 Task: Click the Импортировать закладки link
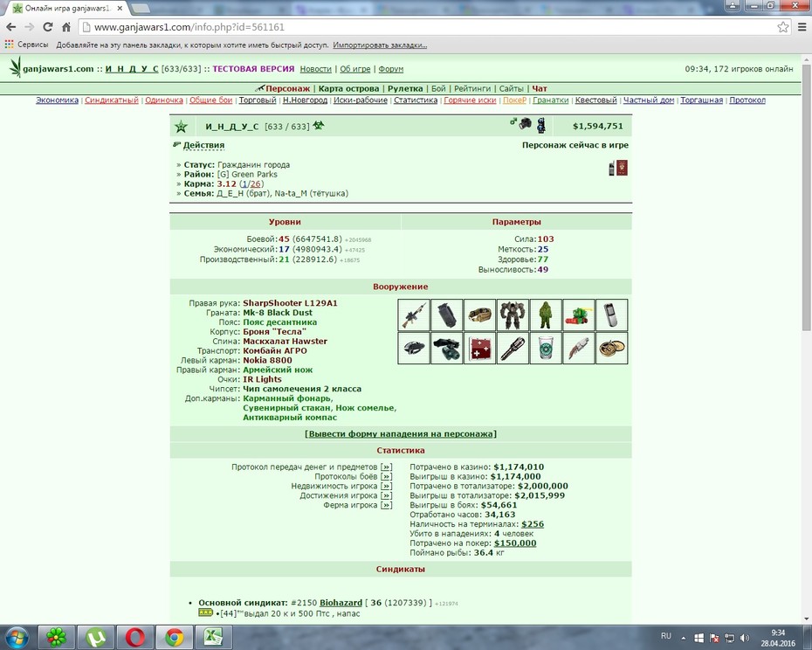click(x=380, y=45)
